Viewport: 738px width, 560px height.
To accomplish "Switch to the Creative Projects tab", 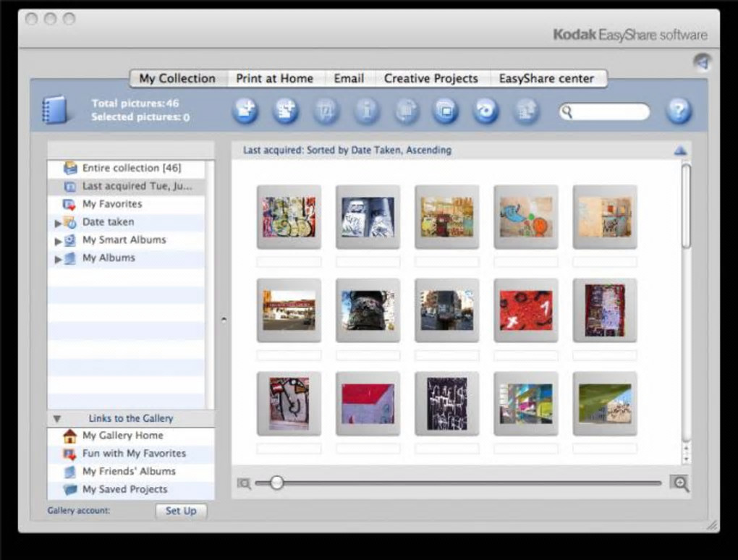I will coord(430,79).
